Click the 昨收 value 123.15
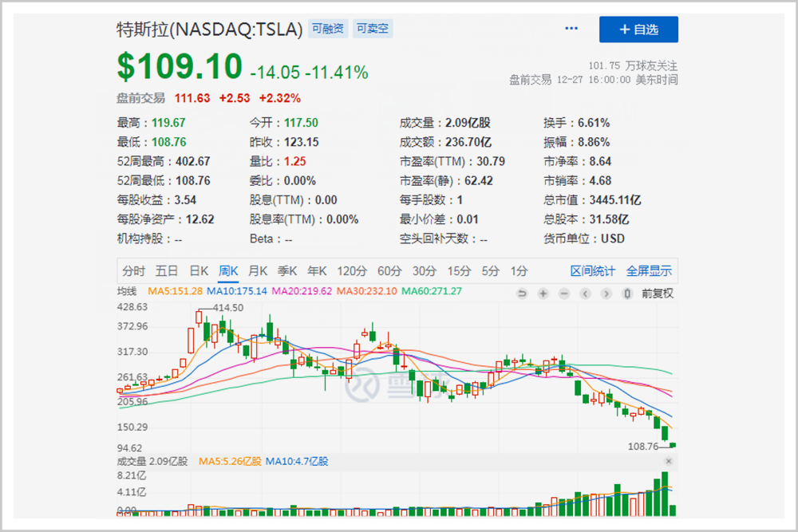Screen dimensions: 798x532 302,142
